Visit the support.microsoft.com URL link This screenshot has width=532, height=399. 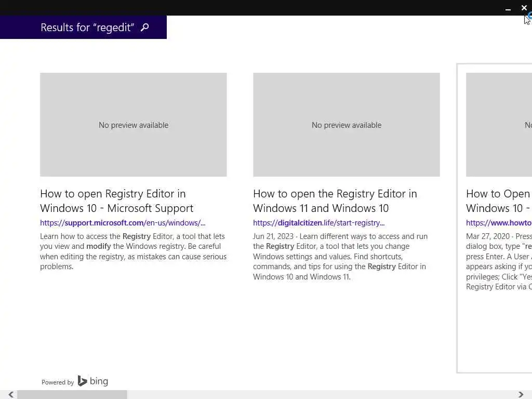(123, 223)
